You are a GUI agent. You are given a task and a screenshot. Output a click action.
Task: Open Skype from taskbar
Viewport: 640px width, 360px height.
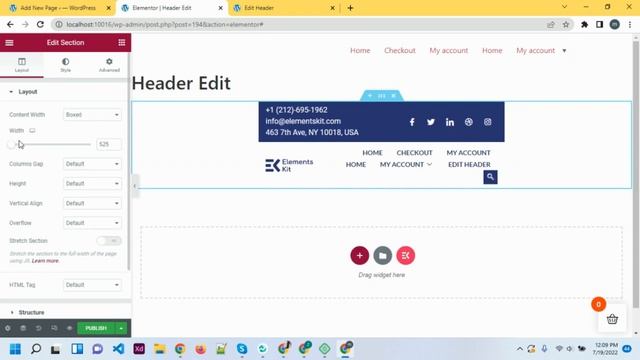(x=242, y=349)
